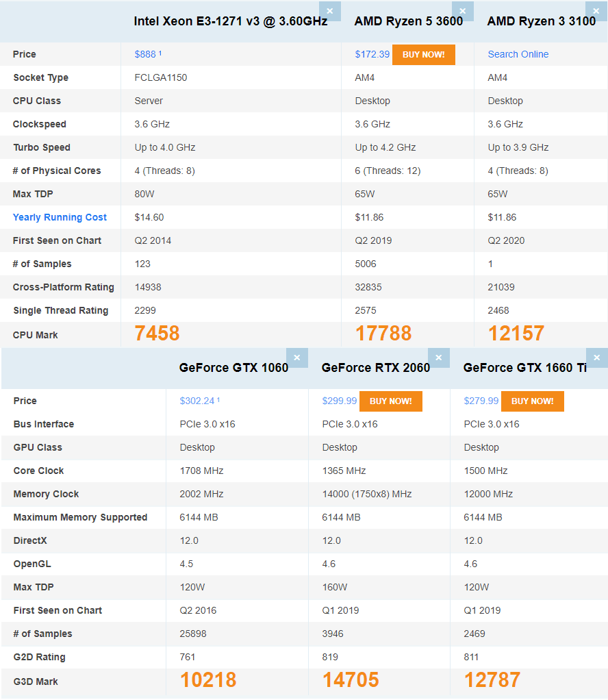Click Q2 2020 first seen value
Image resolution: width=608 pixels, height=700 pixels.
point(506,240)
